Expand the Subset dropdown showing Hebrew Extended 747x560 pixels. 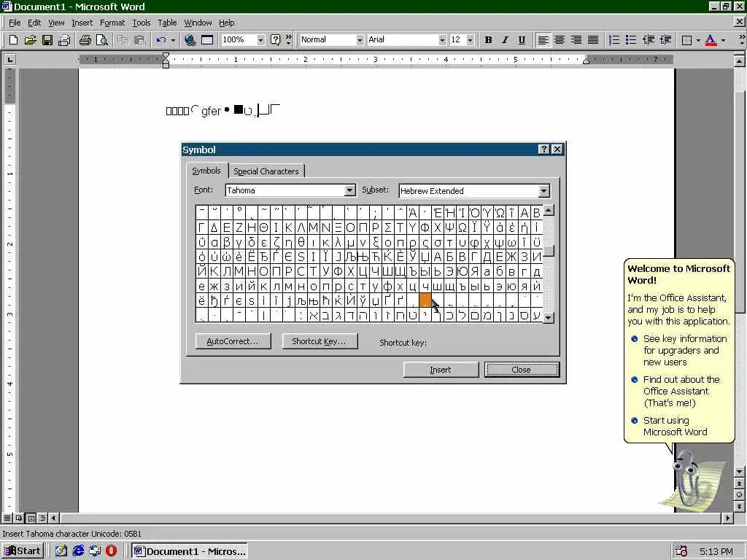click(543, 191)
